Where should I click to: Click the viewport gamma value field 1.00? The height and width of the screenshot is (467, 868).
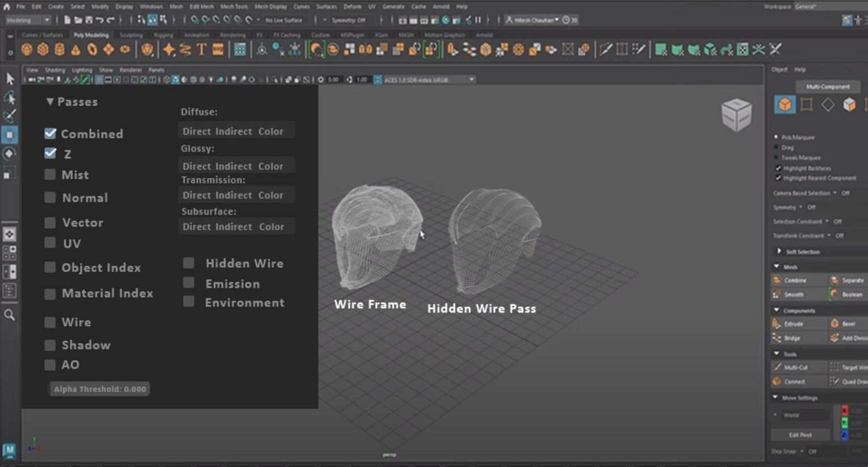coord(362,79)
